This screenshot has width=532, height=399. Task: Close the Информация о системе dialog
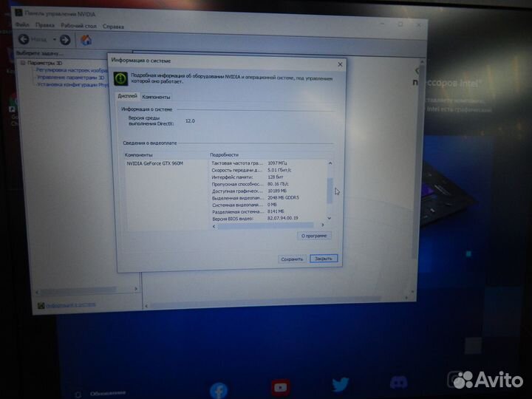[x=340, y=64]
